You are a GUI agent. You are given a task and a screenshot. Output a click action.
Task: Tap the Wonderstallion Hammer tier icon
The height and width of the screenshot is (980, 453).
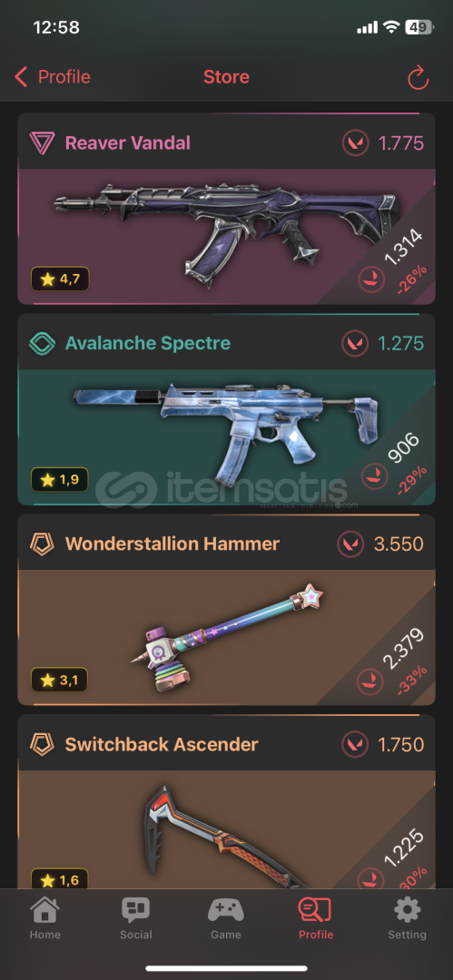pos(42,544)
